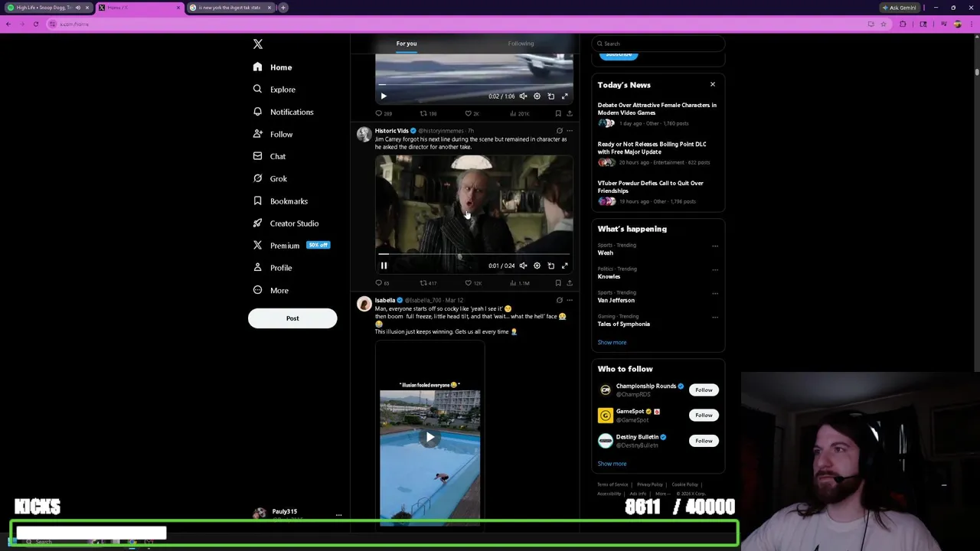The width and height of the screenshot is (980, 551).
Task: Open Ready or Not Boiling Point DLC news
Action: 652,148
